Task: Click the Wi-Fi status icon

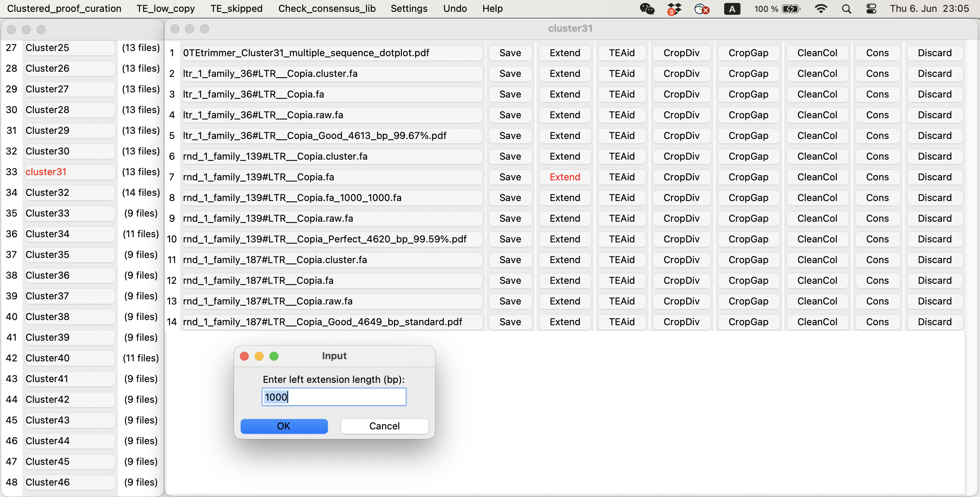Action: tap(821, 8)
